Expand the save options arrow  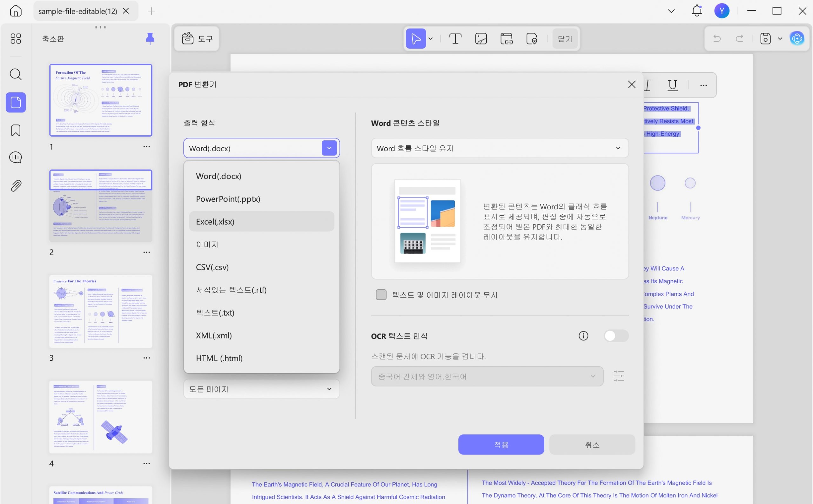pyautogui.click(x=780, y=39)
